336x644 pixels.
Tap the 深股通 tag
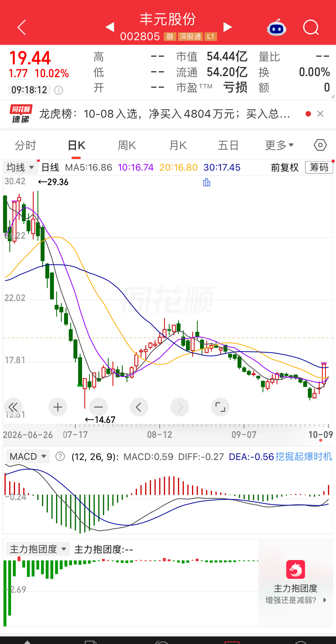(190, 37)
